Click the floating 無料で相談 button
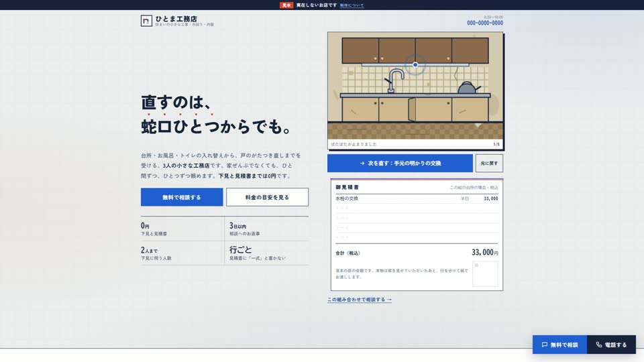The image size is (644, 362). click(x=559, y=345)
